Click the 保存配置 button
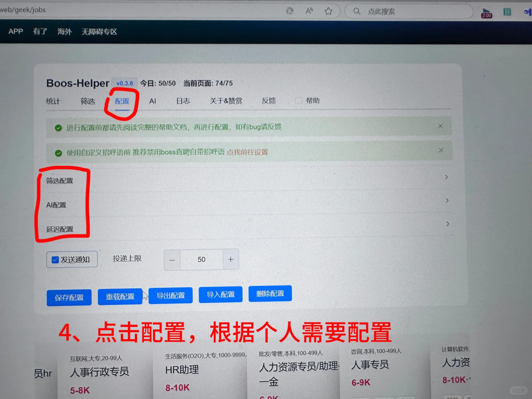 (x=69, y=297)
